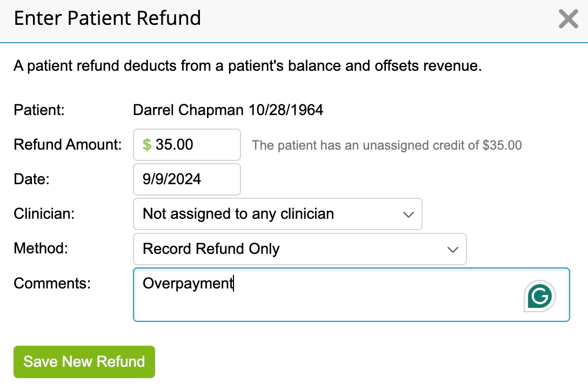Click the Enter Patient Refund title text
588x390 pixels.
[107, 18]
